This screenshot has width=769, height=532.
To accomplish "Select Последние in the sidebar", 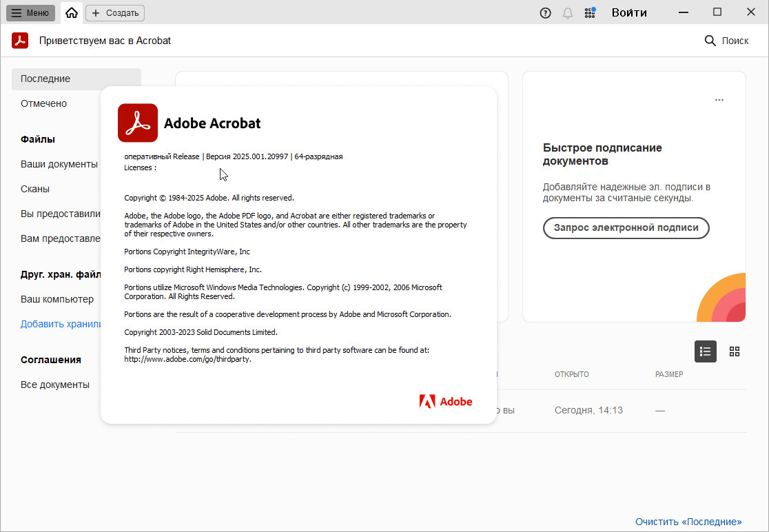I will pos(45,79).
